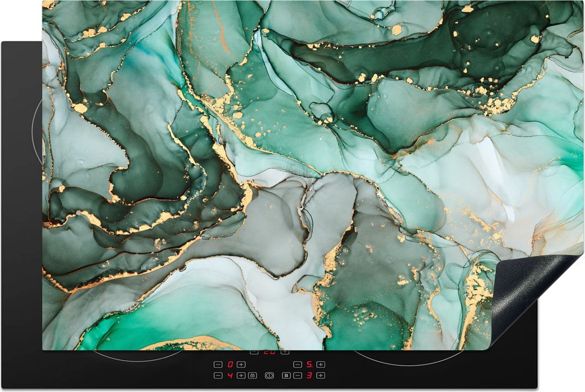
Task: Increase the zone showing 3
Action: (320, 375)
